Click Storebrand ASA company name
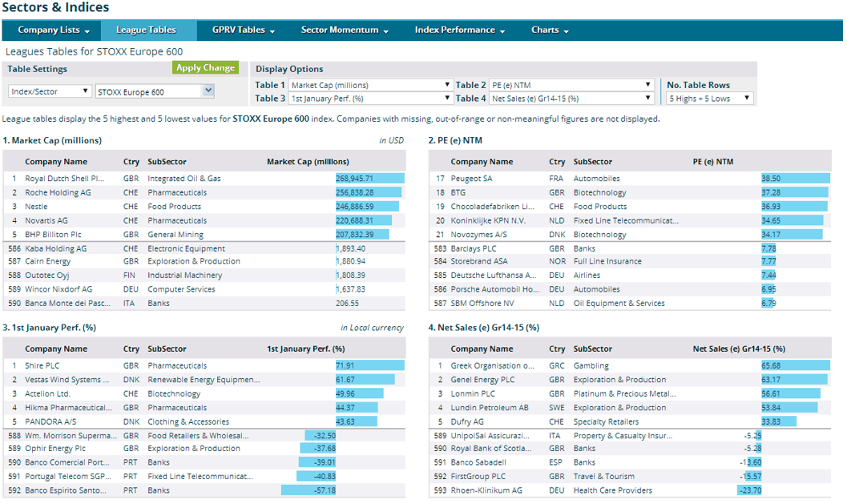847x504 pixels. (x=479, y=261)
